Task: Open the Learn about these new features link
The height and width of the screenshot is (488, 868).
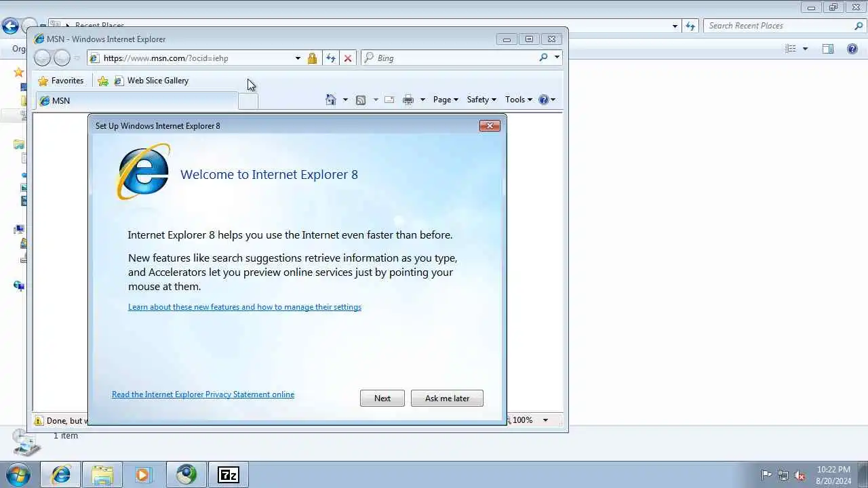Action: tap(245, 307)
